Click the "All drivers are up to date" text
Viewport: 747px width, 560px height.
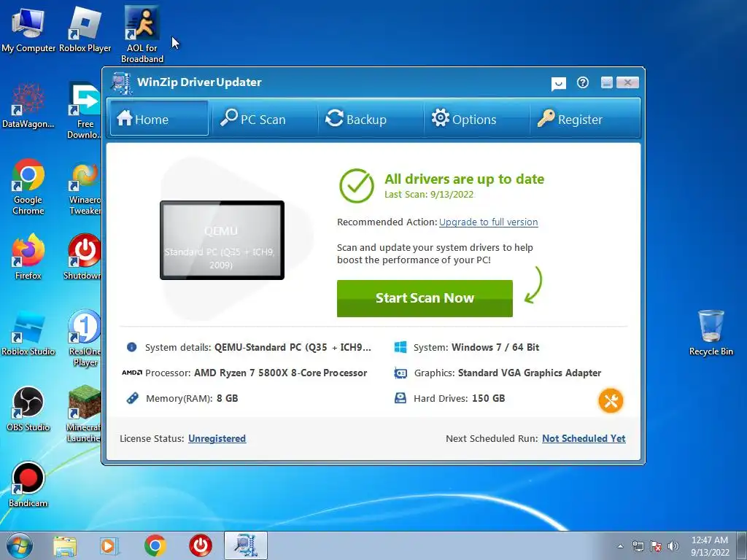coord(464,179)
